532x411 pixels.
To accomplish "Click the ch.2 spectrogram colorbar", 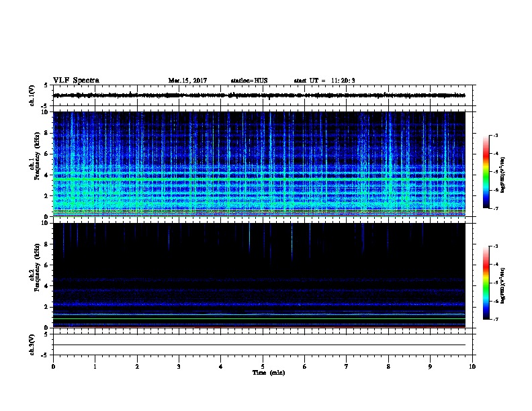I will click(486, 283).
